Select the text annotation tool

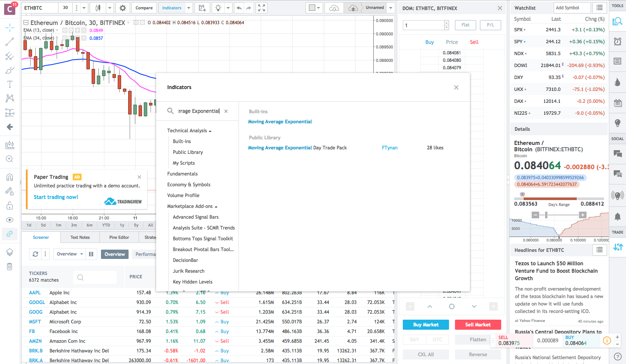pos(10,84)
